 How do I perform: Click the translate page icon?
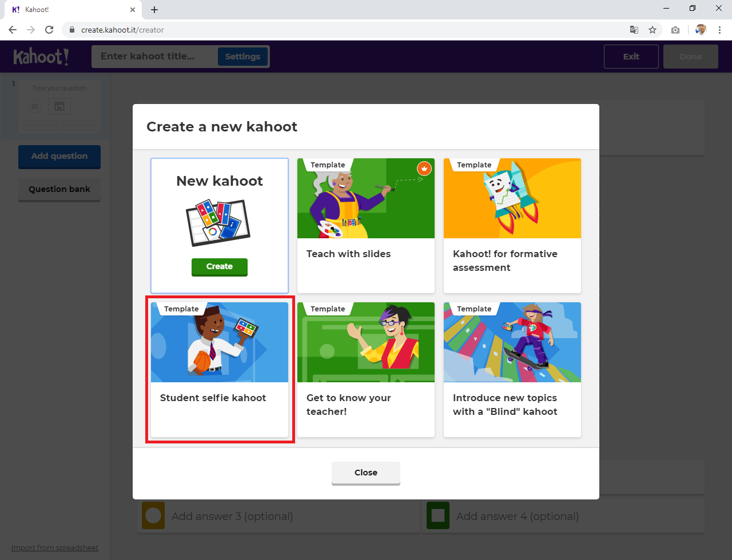(634, 30)
